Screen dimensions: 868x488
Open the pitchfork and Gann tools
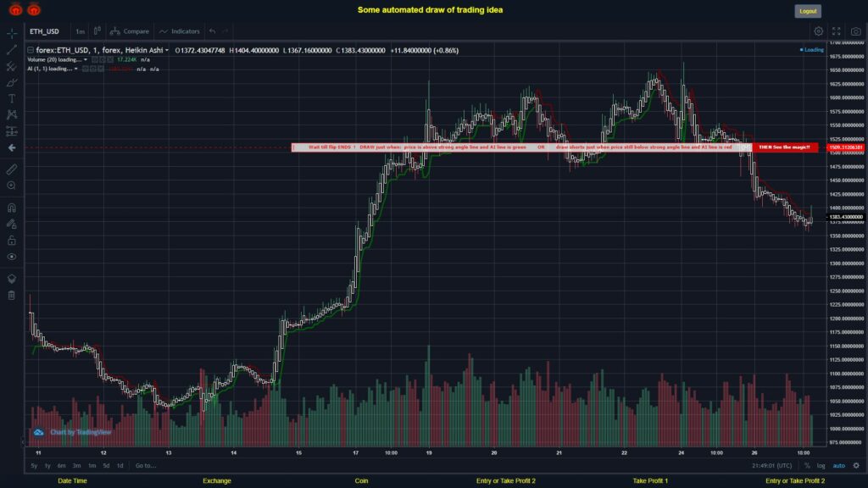click(12, 66)
